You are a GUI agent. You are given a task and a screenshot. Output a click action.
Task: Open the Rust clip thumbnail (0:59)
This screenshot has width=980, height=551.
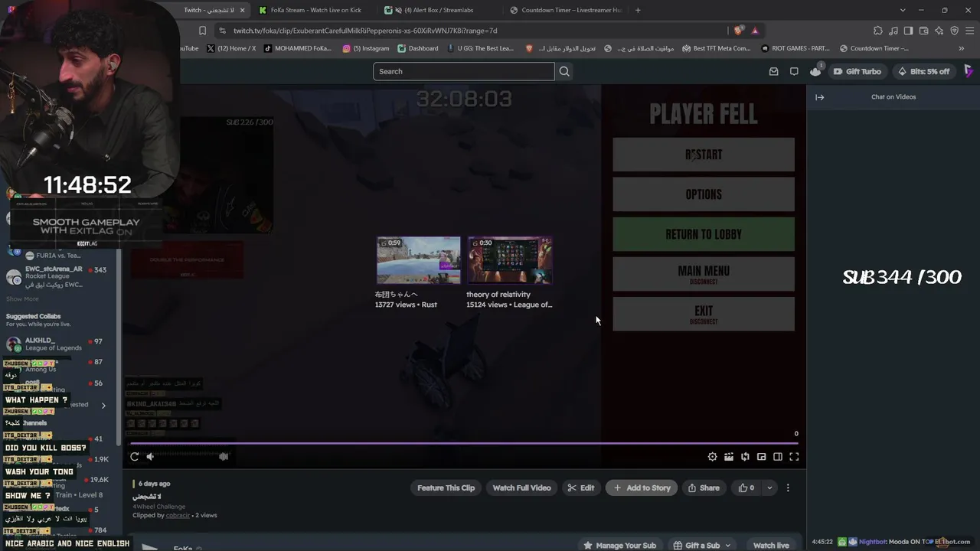pos(418,260)
